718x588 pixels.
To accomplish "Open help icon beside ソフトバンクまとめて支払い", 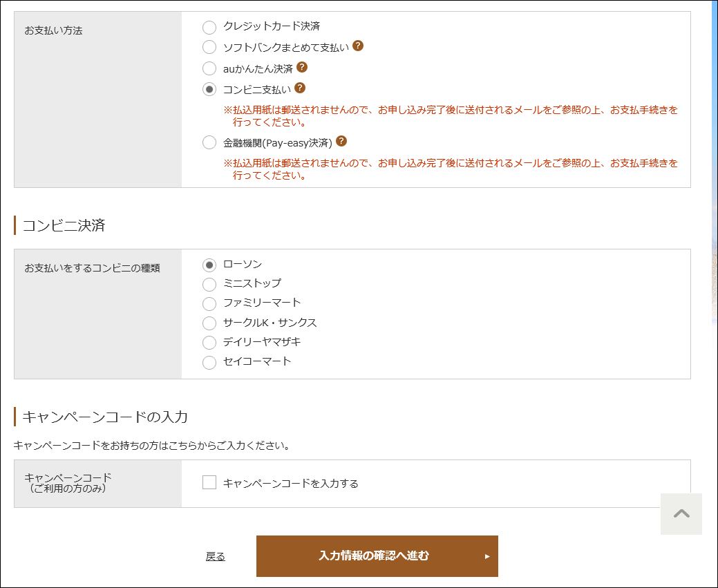I will click(x=358, y=46).
